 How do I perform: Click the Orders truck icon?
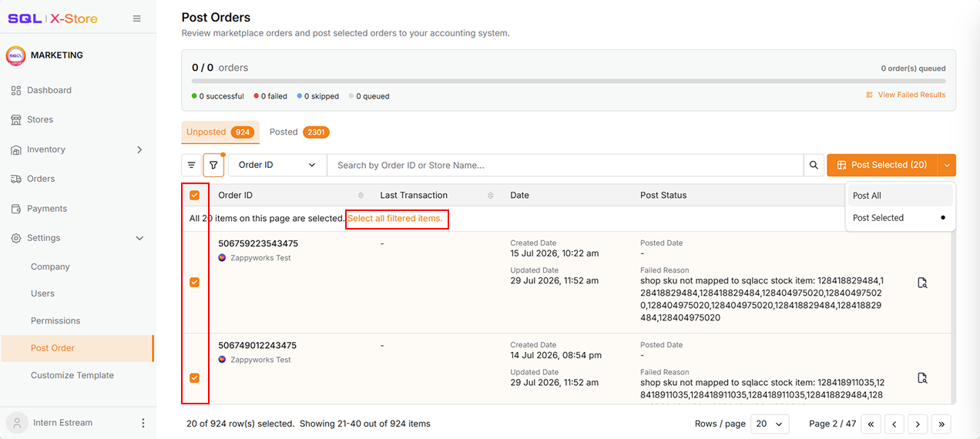point(16,179)
